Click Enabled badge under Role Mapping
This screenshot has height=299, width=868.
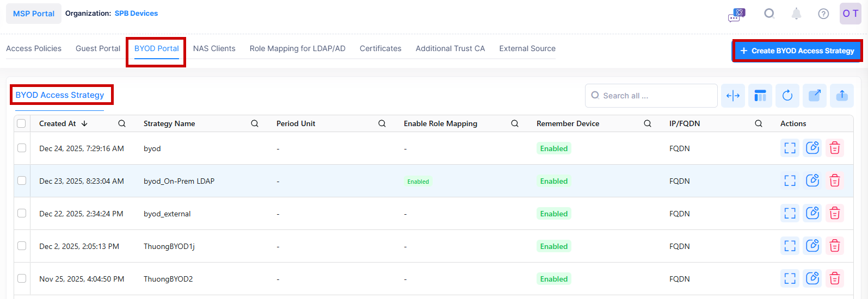pyautogui.click(x=418, y=182)
